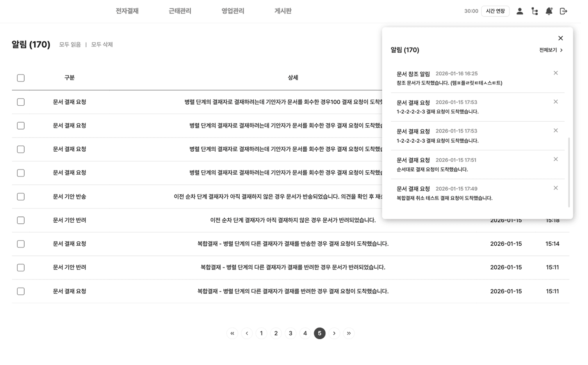Dismiss the 문서 참조 알림 notification
This screenshot has height=365, width=588.
(556, 73)
